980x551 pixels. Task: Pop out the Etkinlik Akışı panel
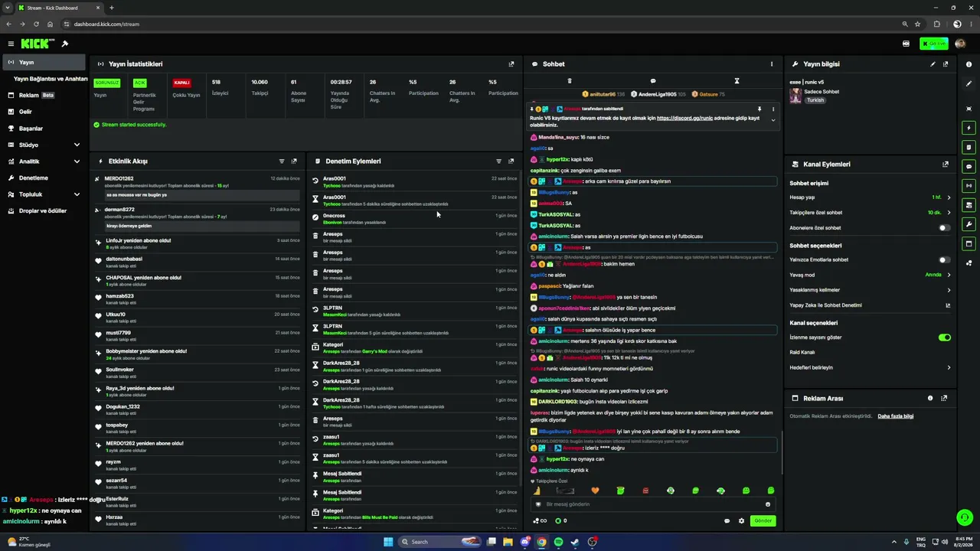click(x=294, y=161)
